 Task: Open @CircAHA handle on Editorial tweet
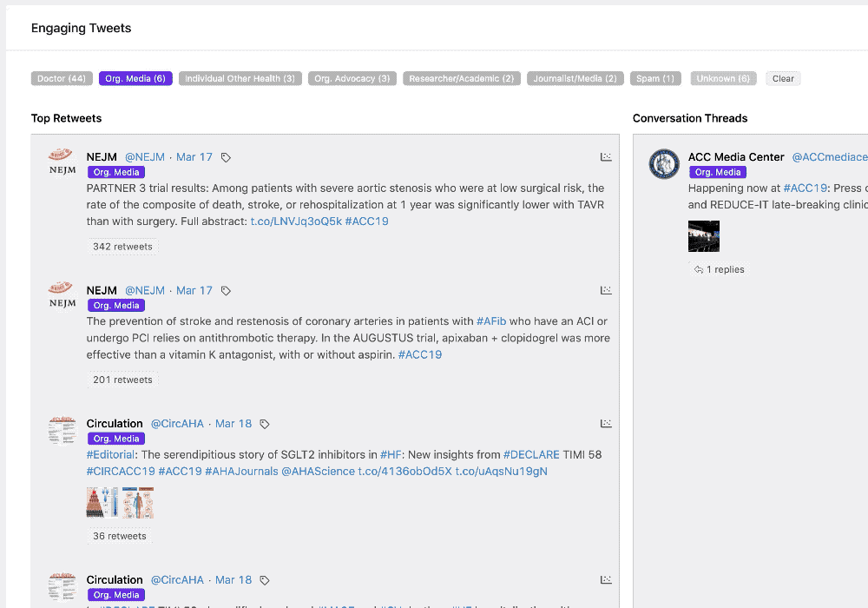click(177, 424)
